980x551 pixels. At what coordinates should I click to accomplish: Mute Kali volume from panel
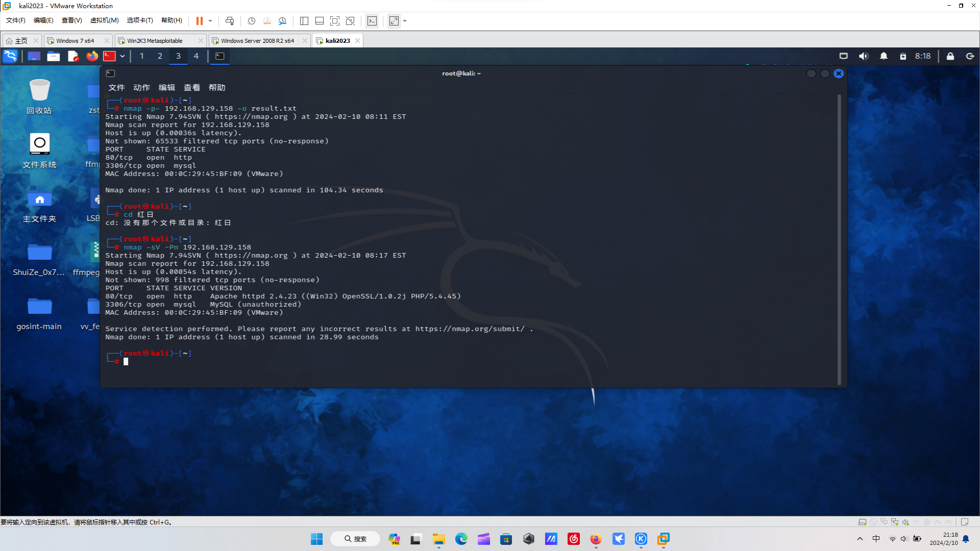pos(864,56)
